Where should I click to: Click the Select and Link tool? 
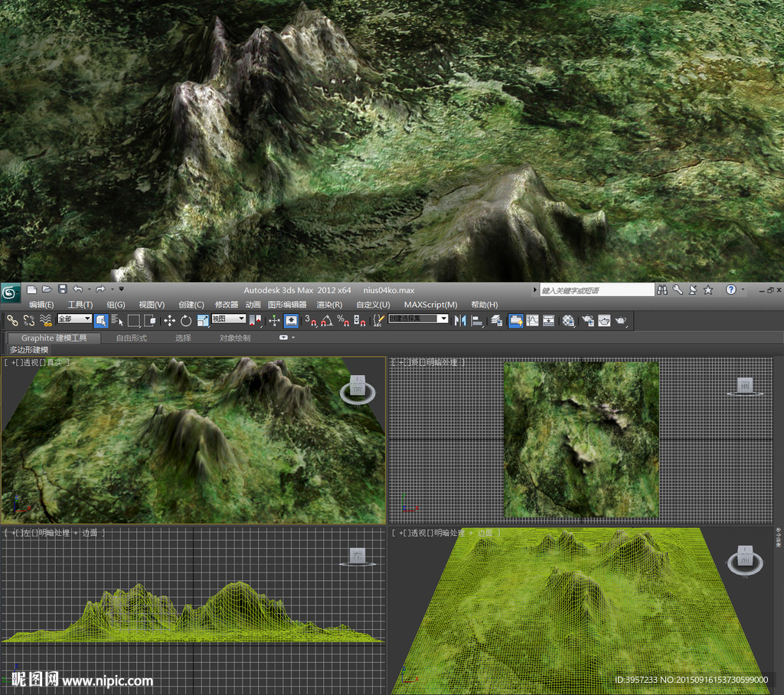click(x=11, y=320)
